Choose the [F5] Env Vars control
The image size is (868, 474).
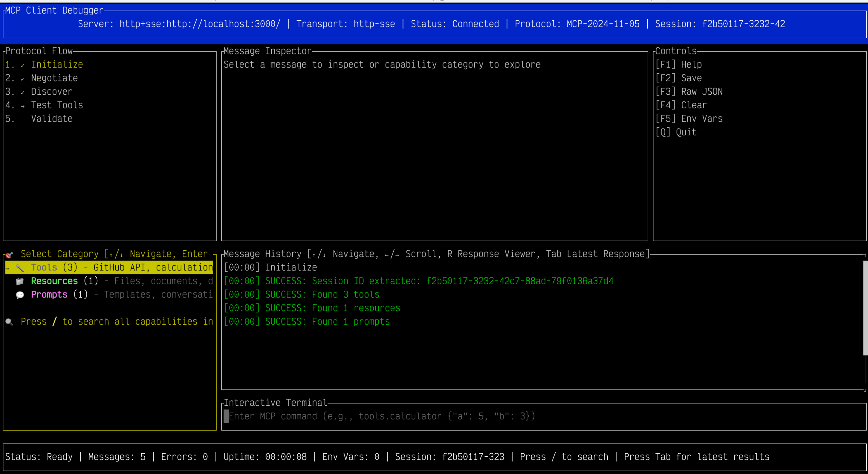pos(689,119)
